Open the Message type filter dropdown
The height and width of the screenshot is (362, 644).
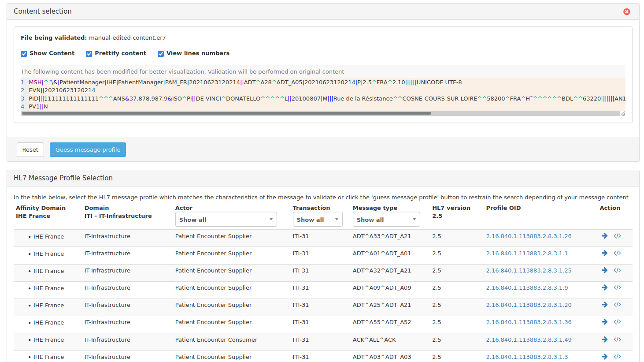[x=386, y=220]
